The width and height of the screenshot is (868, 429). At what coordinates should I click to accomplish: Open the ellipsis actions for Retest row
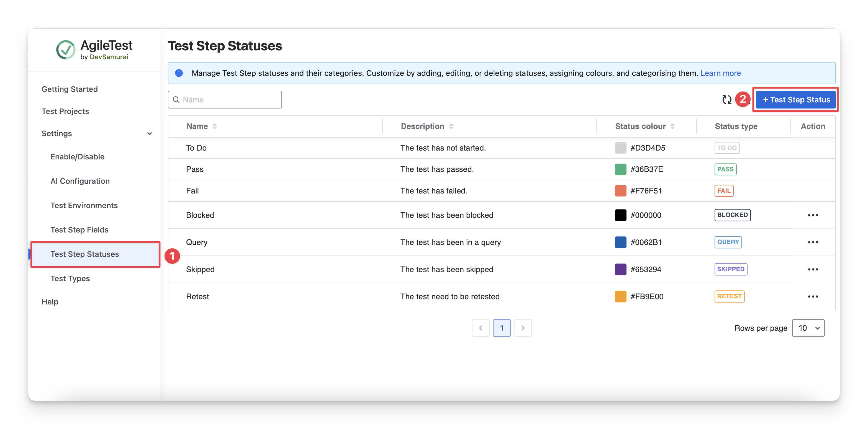[813, 297]
